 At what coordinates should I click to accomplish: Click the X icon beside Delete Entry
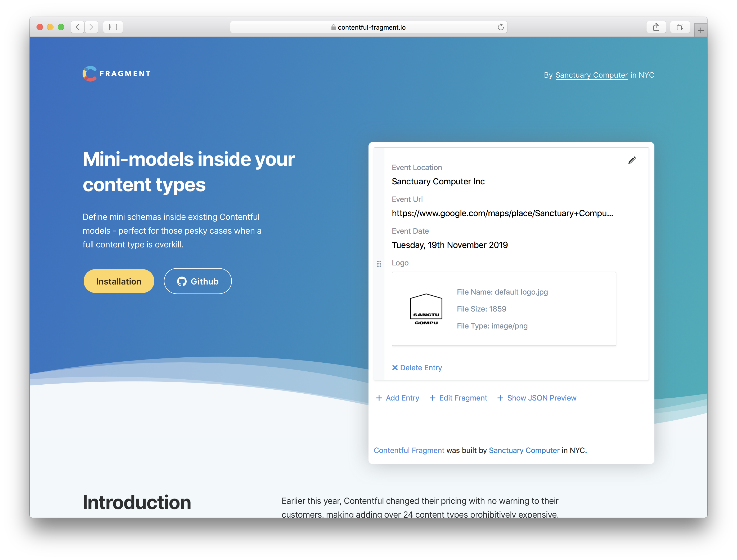tap(395, 367)
